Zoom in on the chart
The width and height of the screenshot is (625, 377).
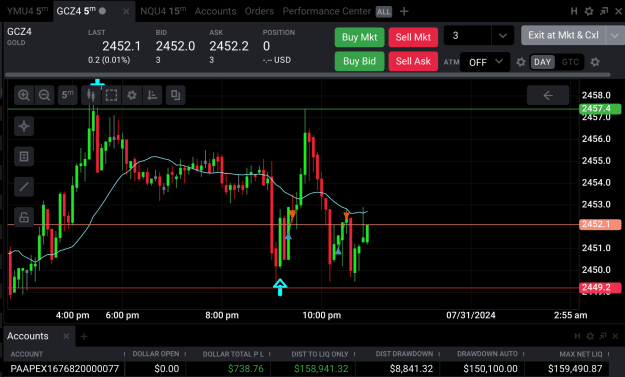(24, 95)
